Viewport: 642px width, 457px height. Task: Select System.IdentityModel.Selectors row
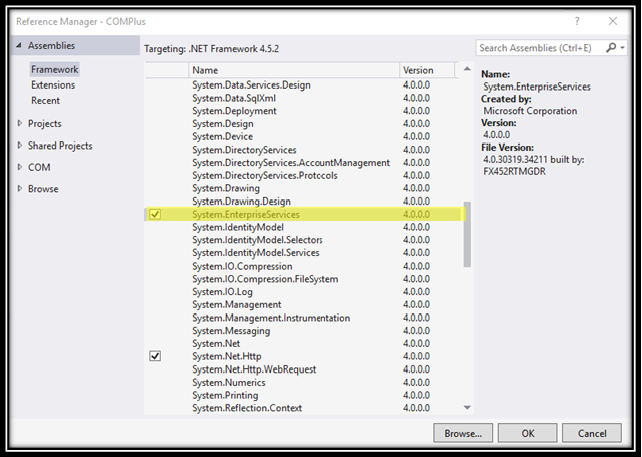pyautogui.click(x=305, y=240)
